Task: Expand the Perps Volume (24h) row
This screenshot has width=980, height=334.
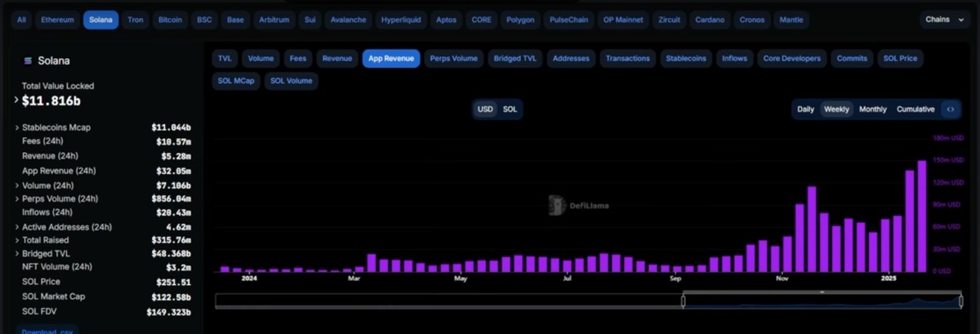Action: point(17,198)
